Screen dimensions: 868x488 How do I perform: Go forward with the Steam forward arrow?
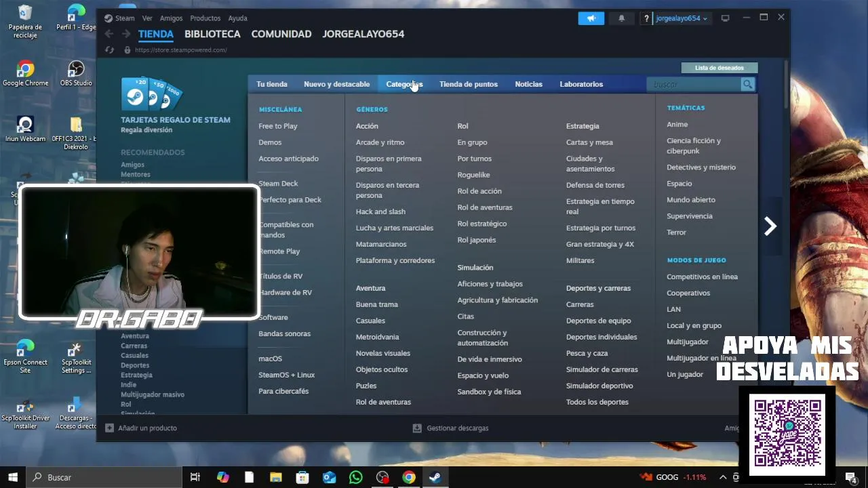click(126, 34)
